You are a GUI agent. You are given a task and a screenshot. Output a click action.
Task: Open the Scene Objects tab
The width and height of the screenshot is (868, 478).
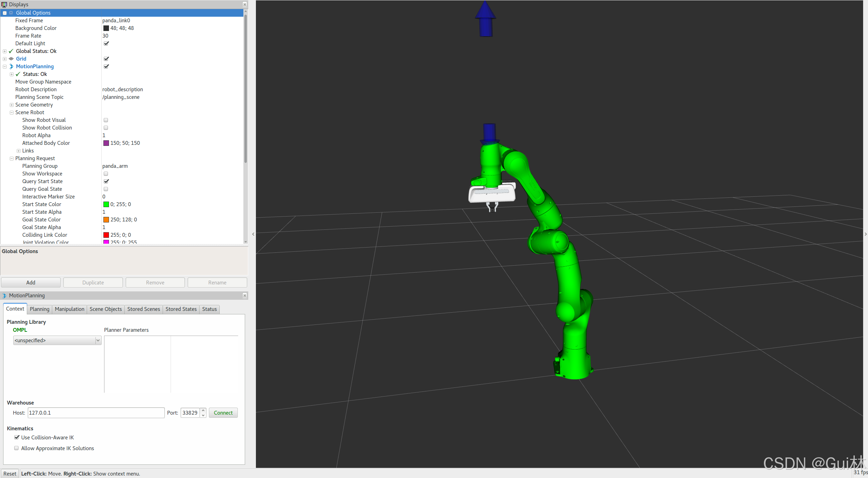click(x=105, y=309)
